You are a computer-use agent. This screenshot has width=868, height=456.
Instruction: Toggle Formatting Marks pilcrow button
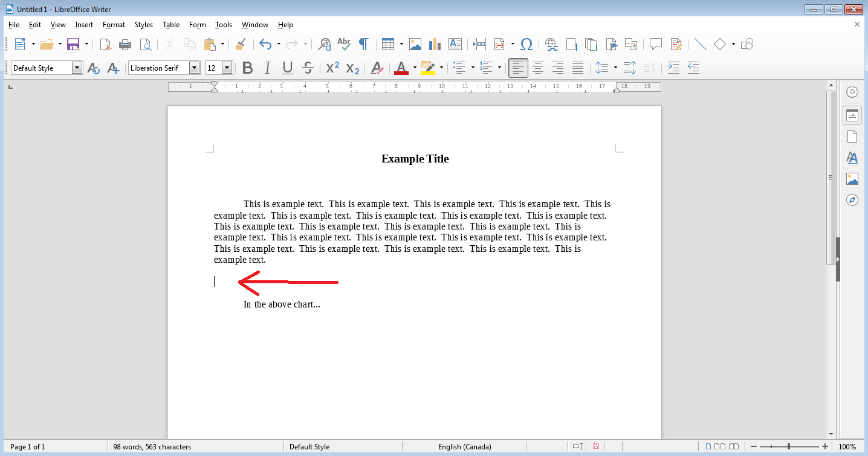[363, 44]
